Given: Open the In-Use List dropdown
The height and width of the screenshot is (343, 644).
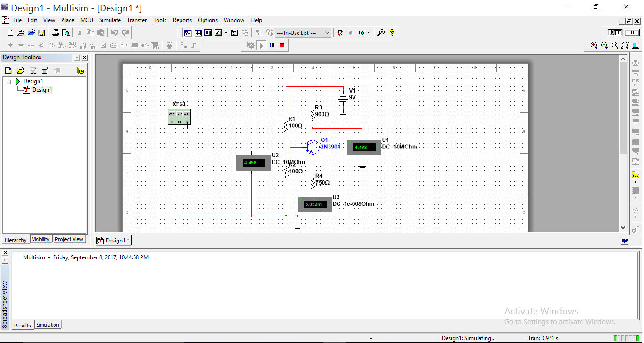Looking at the screenshot, I should (x=303, y=33).
